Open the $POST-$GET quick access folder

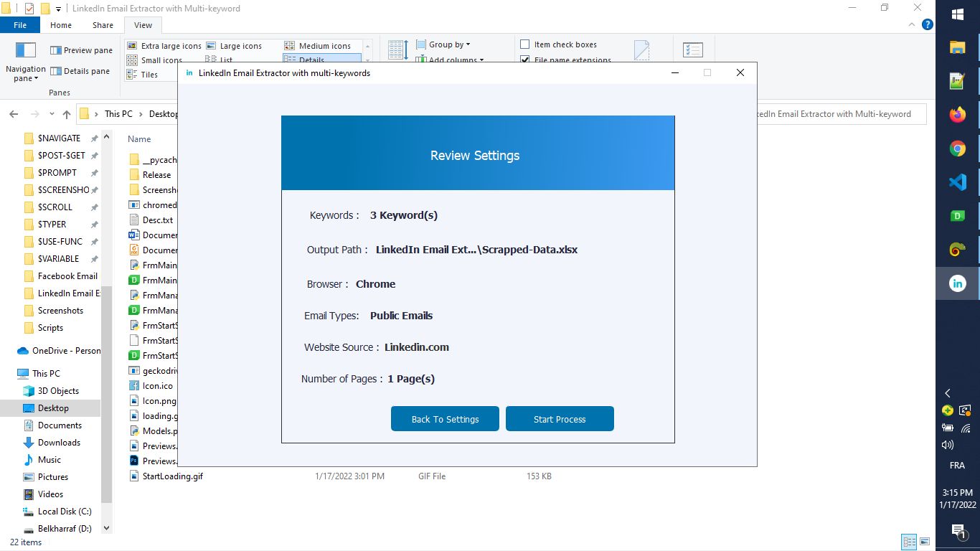(x=61, y=155)
